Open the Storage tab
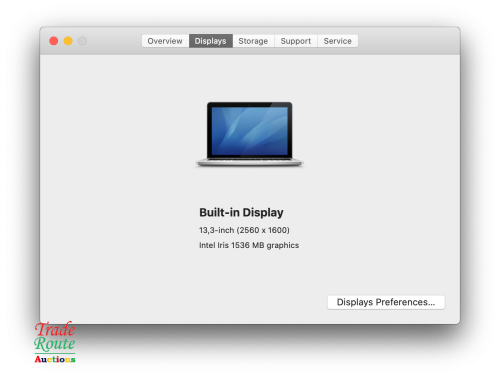Image resolution: width=500 pixels, height=377 pixels. [x=253, y=41]
